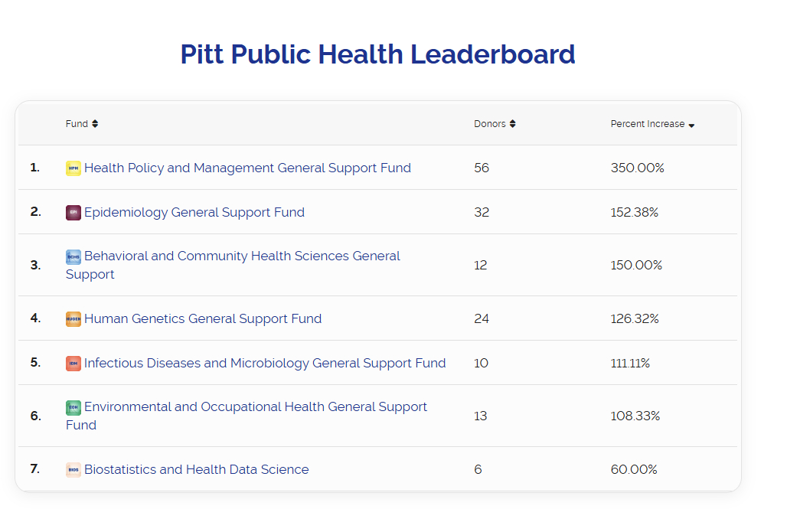787x532 pixels.
Task: Click the Donors column header text
Action: pyautogui.click(x=489, y=124)
